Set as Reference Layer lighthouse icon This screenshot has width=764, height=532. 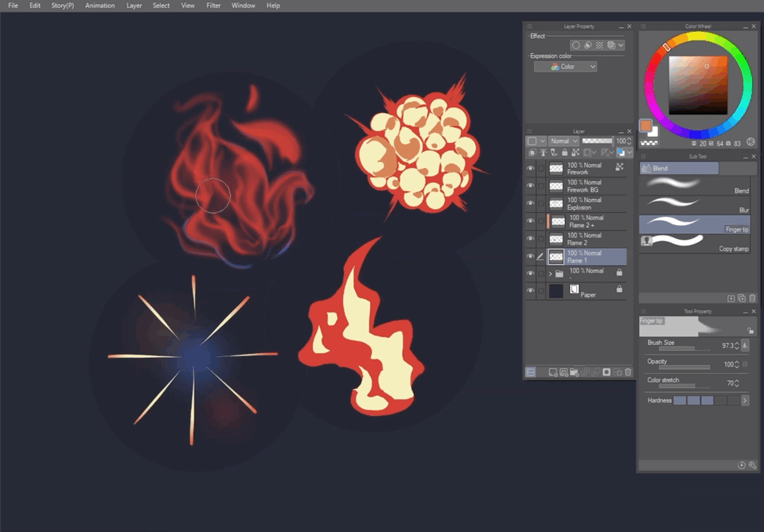(x=543, y=153)
